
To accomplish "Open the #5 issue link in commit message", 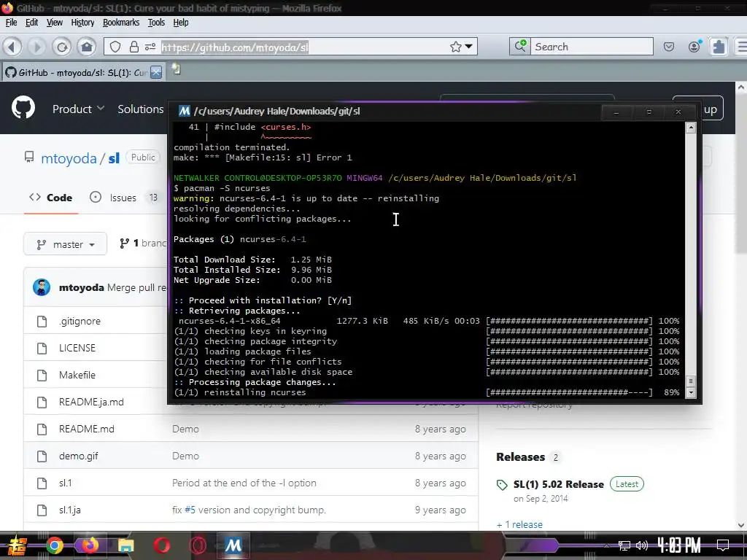I will [190, 510].
